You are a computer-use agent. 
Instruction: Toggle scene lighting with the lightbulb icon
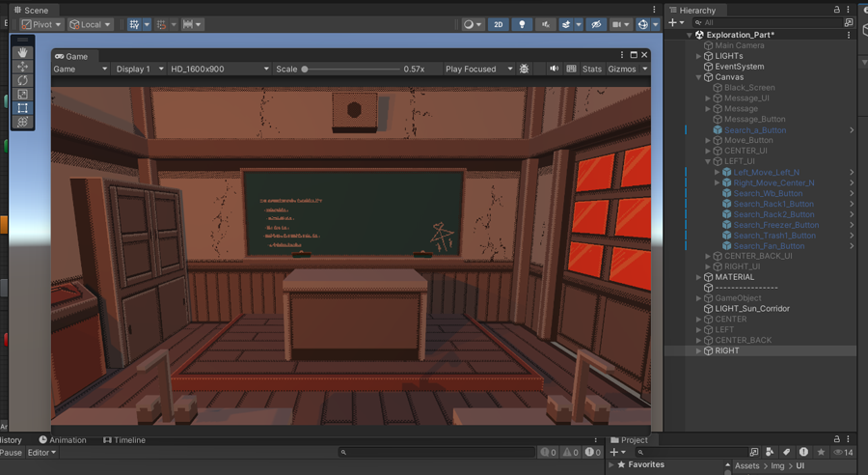[x=522, y=24]
